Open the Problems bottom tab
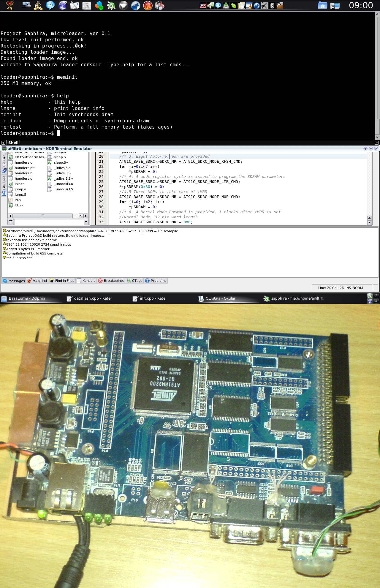 [156, 281]
